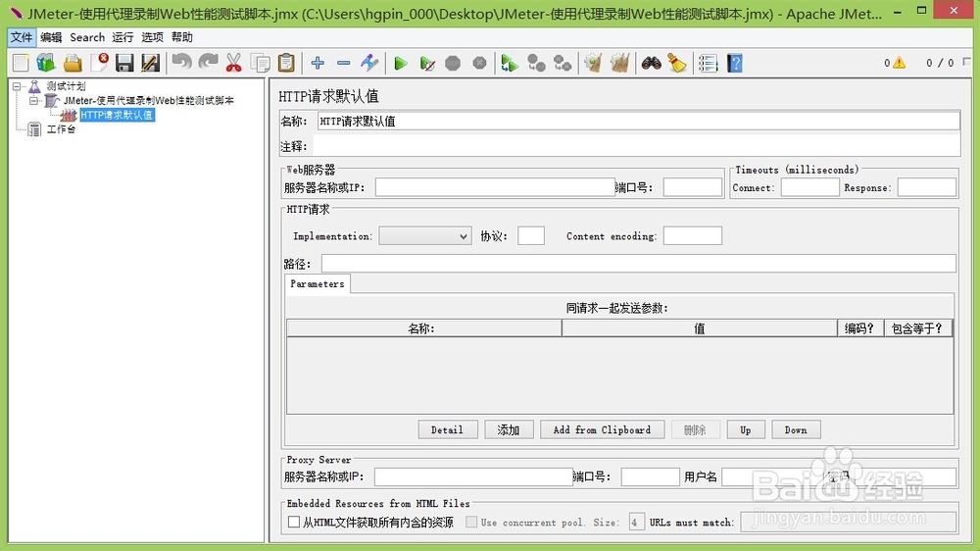Click Proxy Server 服务器名称或IP field
Image resolution: width=980 pixels, height=551 pixels.
pyautogui.click(x=473, y=476)
